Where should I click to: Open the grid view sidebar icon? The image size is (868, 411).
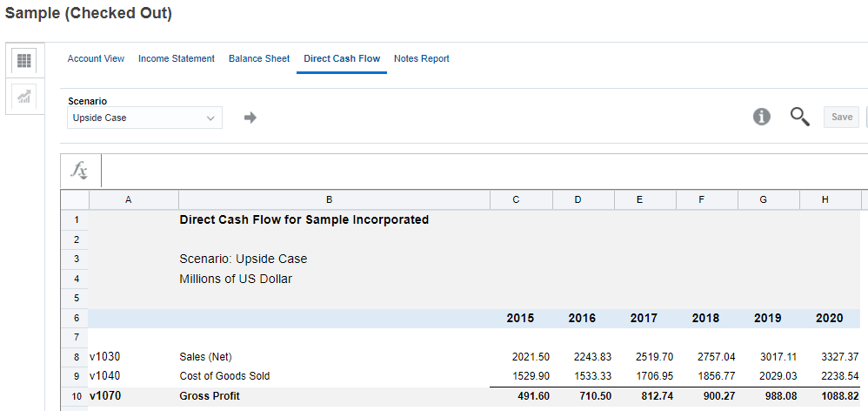(24, 60)
